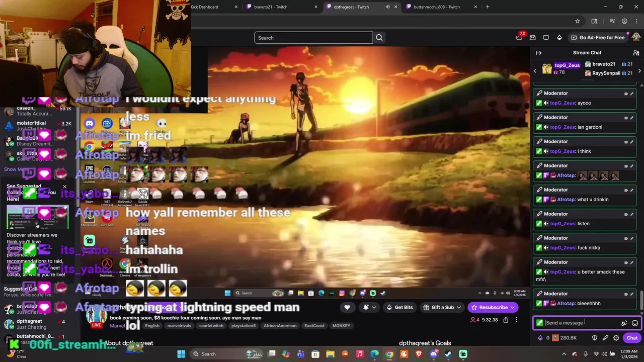Open moistcr1tikal channel in sidebar
644x362 pixels.
tap(38, 126)
